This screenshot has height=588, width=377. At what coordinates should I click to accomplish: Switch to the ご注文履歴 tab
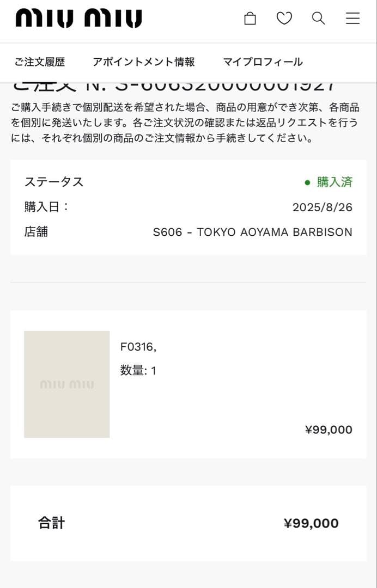pos(41,62)
